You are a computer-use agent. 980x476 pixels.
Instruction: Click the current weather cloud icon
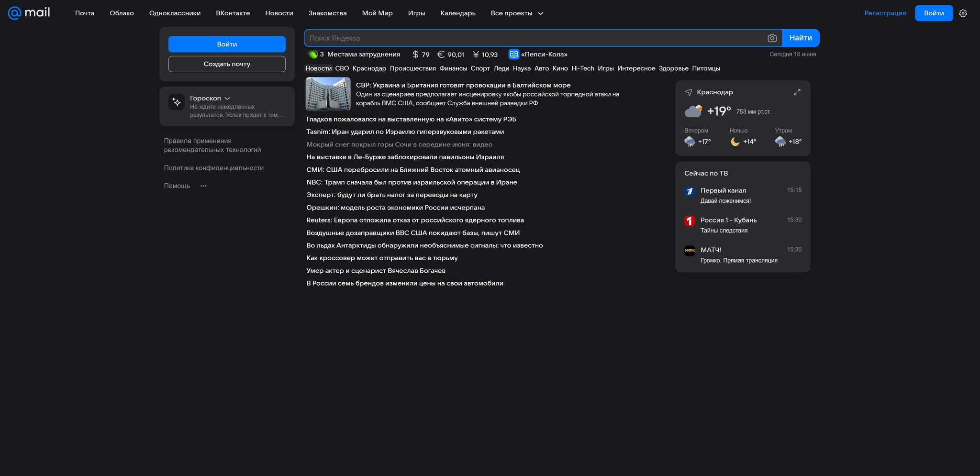click(693, 111)
